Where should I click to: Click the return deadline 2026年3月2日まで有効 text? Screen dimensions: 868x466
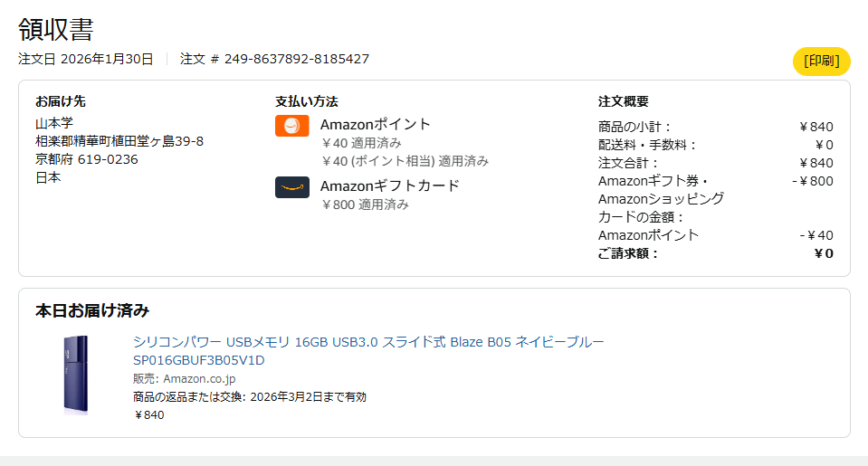[308, 396]
